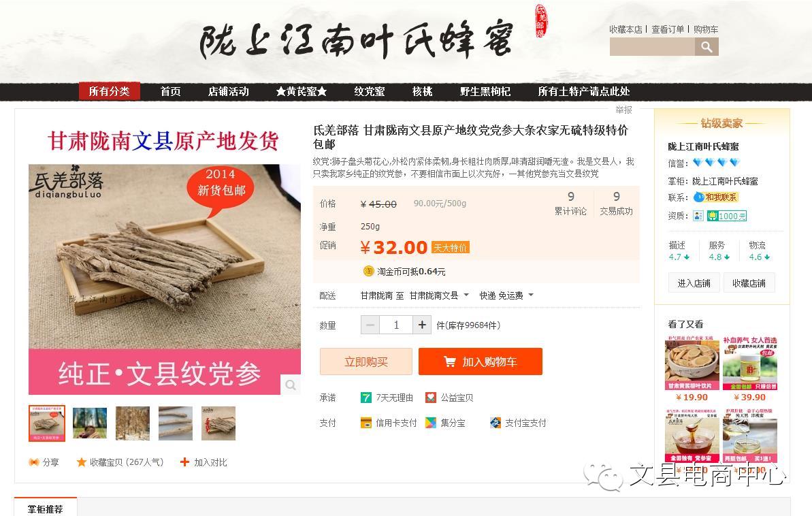The image size is (812, 516).
Task: Open the 所有分类 category menu
Action: coord(110,91)
